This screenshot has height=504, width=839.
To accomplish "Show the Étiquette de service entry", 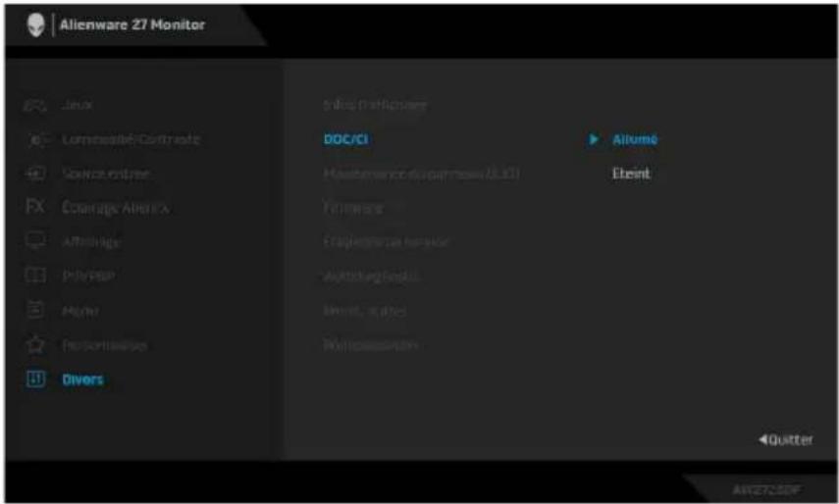I will click(386, 242).
